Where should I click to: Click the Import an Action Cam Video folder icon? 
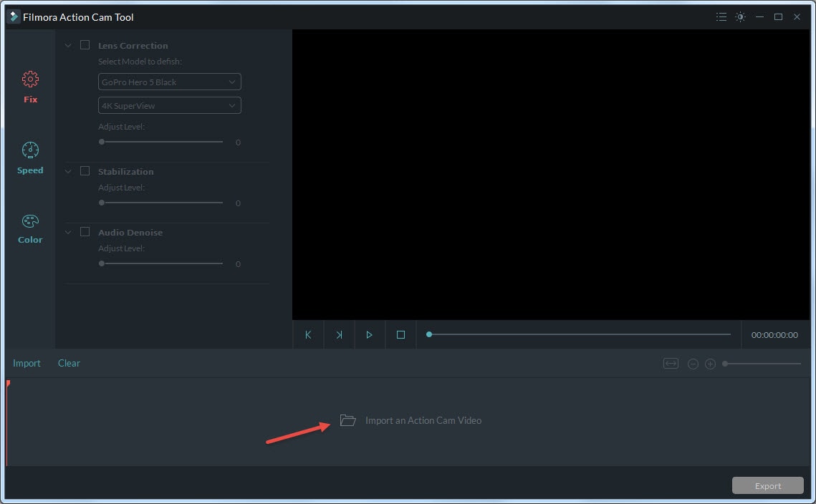click(347, 420)
